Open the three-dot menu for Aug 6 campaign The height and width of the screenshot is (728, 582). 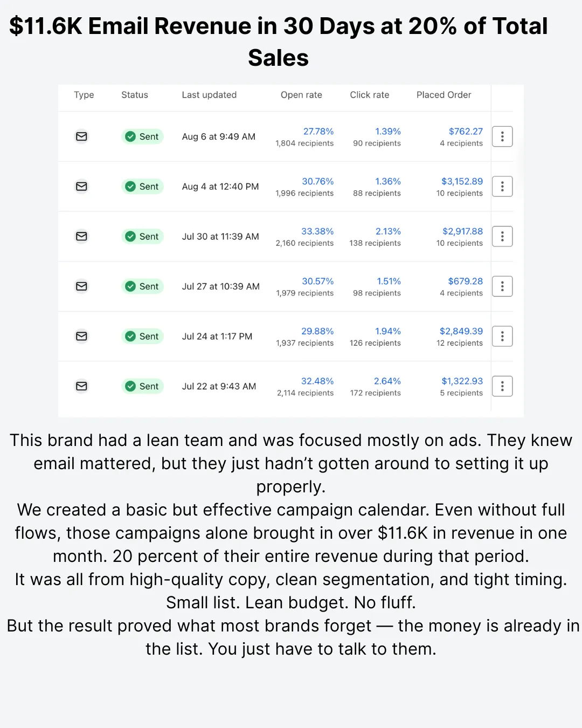[x=502, y=136]
